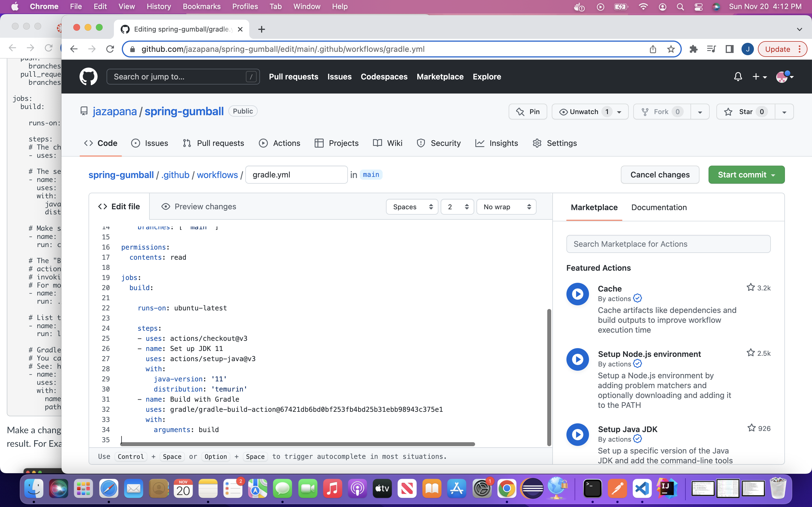
Task: Click the Cache action's circular icon
Action: pyautogui.click(x=577, y=294)
